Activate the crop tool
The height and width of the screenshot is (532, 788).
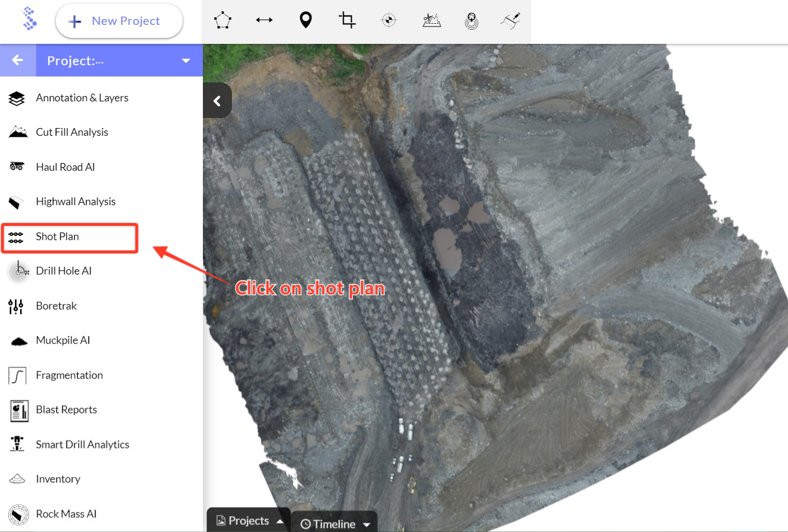347,21
